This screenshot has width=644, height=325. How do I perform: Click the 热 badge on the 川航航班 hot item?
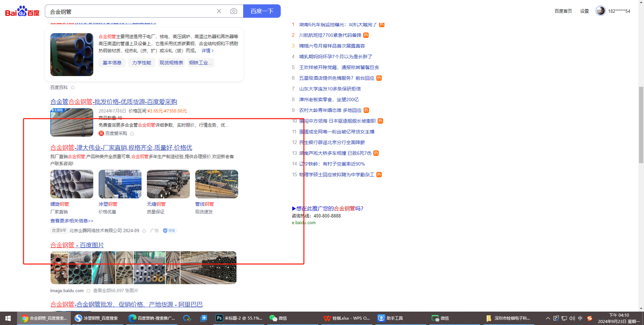[366, 35]
